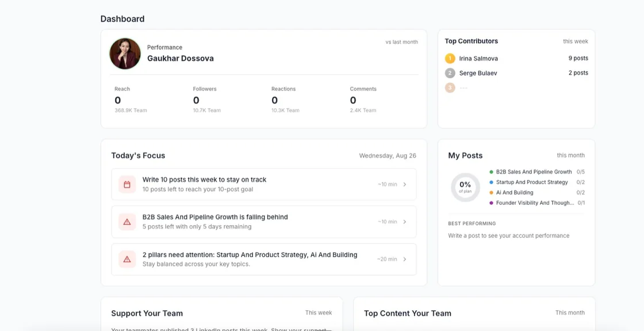This screenshot has width=644, height=331.
Task: Click the 0/5 post count
Action: coord(580,172)
